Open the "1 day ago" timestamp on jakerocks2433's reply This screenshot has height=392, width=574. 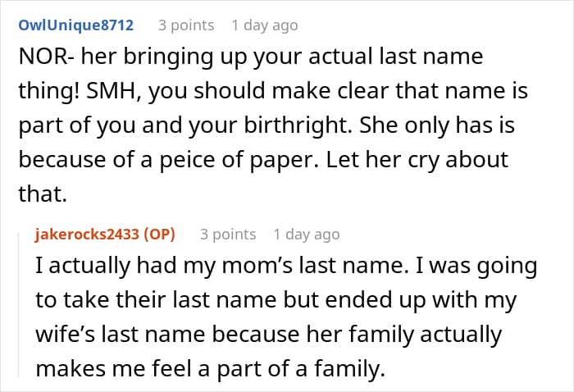point(307,235)
